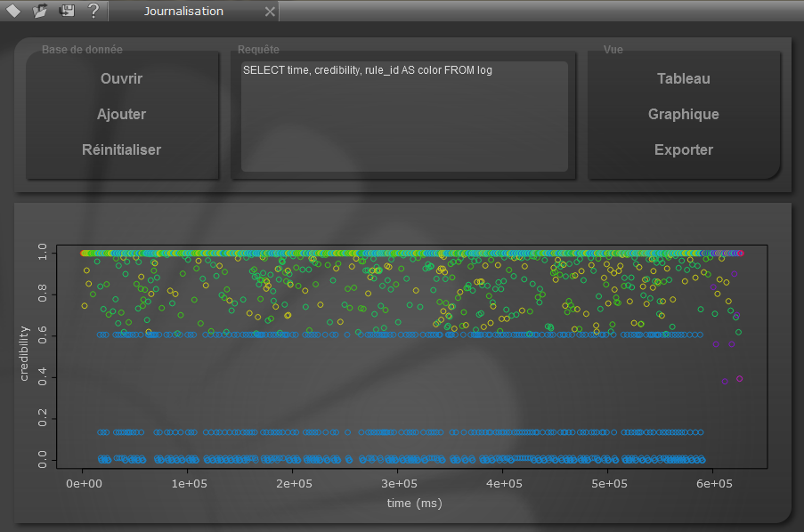Viewport: 804px width, 532px height.
Task: Close the Journalisation tab
Action: tap(270, 12)
